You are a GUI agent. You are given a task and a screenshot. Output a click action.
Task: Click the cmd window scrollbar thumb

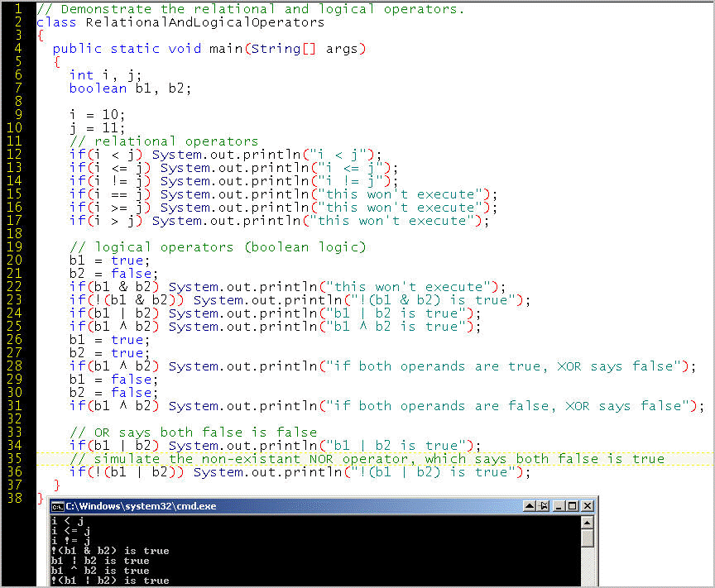(x=588, y=538)
